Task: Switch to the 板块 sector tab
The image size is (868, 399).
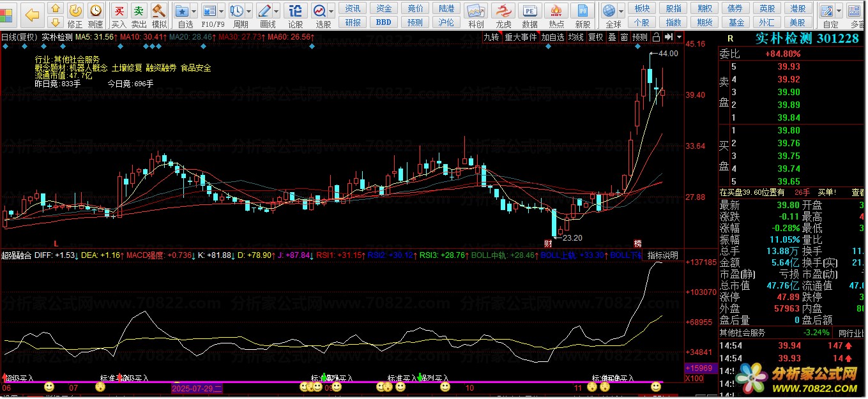Action: pyautogui.click(x=642, y=8)
